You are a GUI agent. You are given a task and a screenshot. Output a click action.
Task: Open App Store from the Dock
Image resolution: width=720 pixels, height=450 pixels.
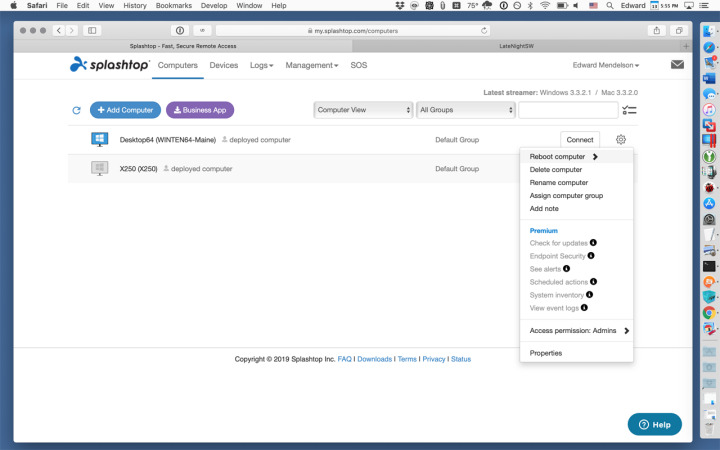pyautogui.click(x=709, y=203)
